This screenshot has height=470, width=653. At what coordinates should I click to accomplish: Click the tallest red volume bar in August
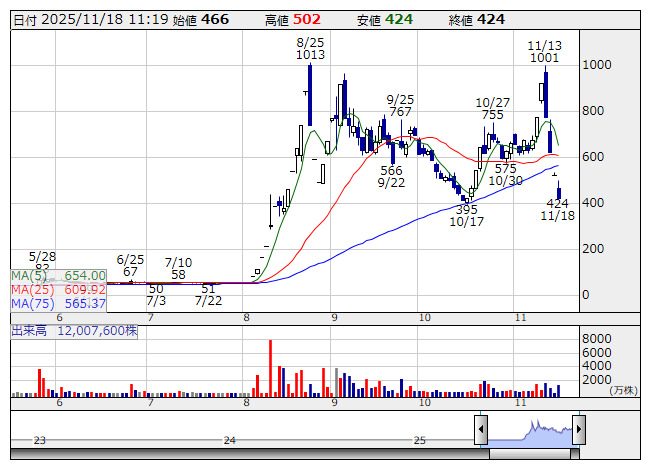pos(270,368)
